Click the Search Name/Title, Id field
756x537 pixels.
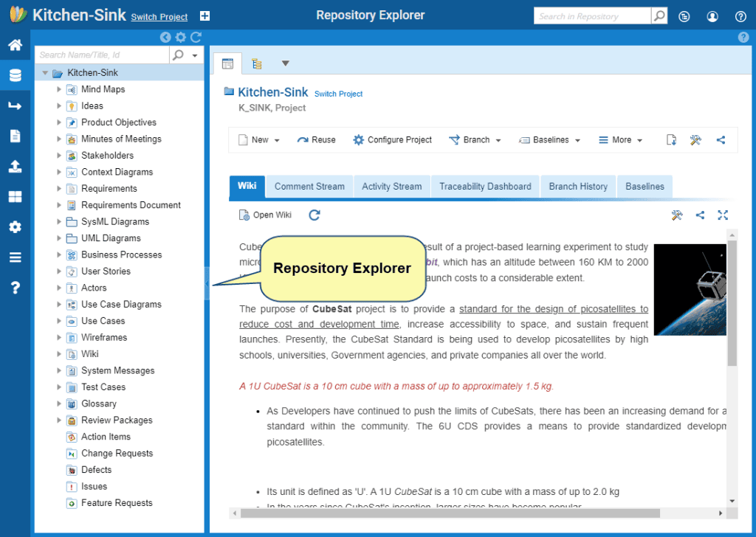tap(103, 55)
